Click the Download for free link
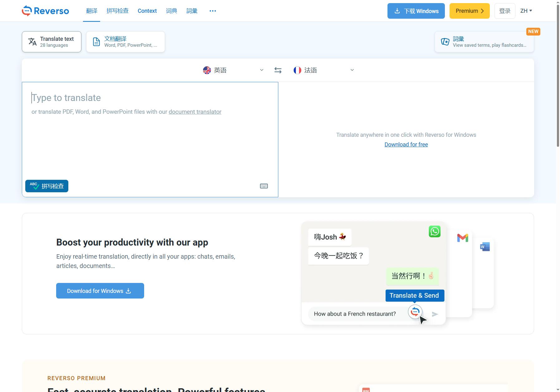 406,145
